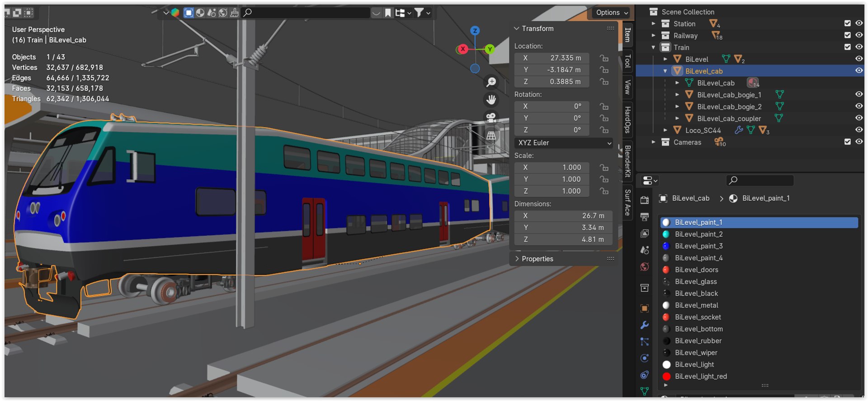Open the XYZ Euler rotation mode dropdown
This screenshot has height=401, width=868.
click(564, 143)
